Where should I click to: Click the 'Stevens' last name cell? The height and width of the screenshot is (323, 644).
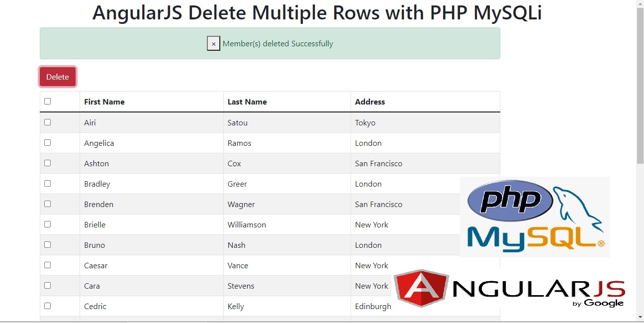point(287,286)
